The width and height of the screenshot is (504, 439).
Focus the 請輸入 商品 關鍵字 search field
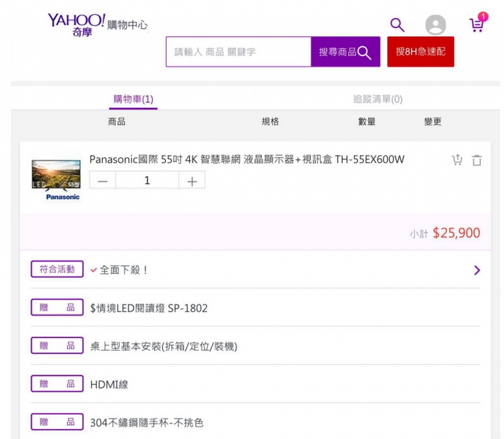239,52
